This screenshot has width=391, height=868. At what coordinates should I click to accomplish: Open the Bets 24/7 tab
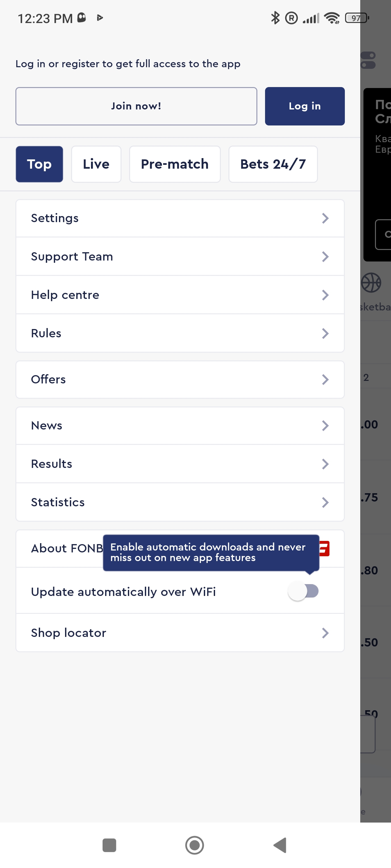(273, 165)
